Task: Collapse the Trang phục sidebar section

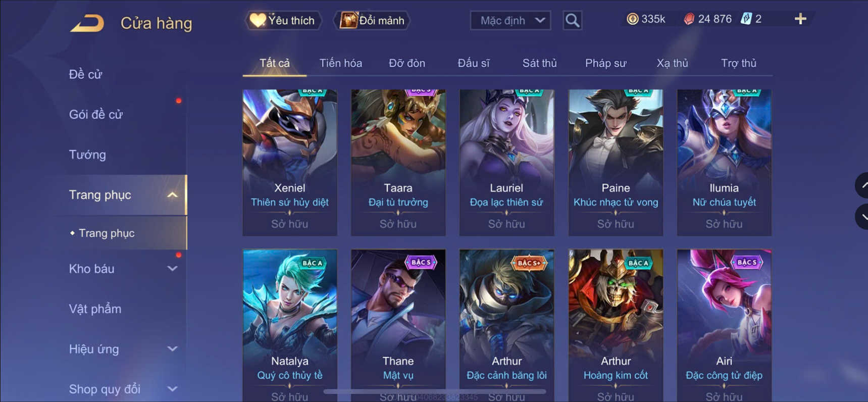Action: tap(172, 195)
